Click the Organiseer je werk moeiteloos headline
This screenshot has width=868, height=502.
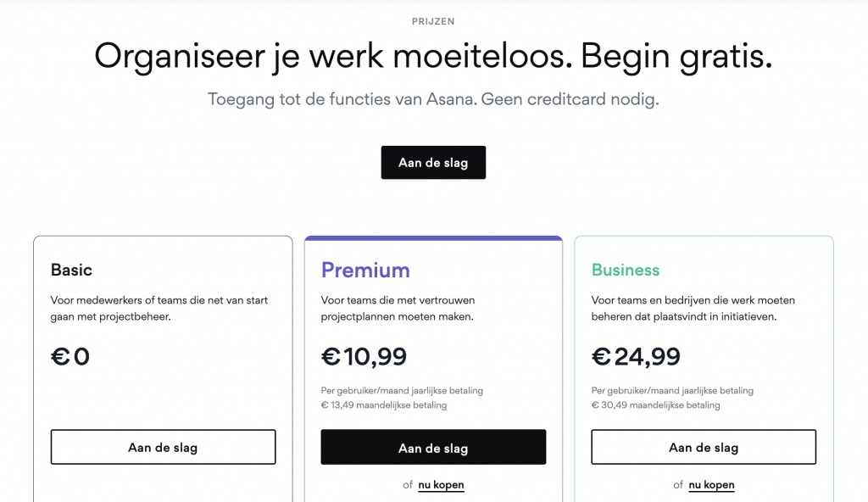(433, 57)
